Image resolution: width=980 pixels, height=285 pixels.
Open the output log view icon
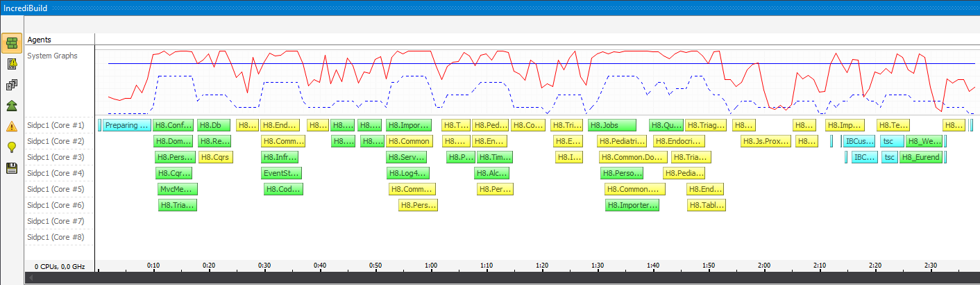pos(12,64)
